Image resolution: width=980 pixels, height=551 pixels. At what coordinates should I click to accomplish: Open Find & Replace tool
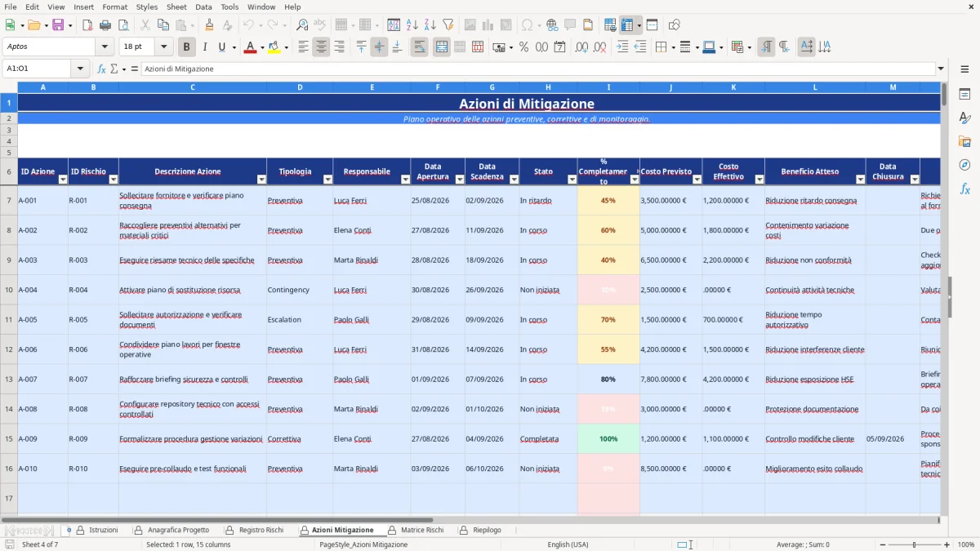click(x=302, y=25)
